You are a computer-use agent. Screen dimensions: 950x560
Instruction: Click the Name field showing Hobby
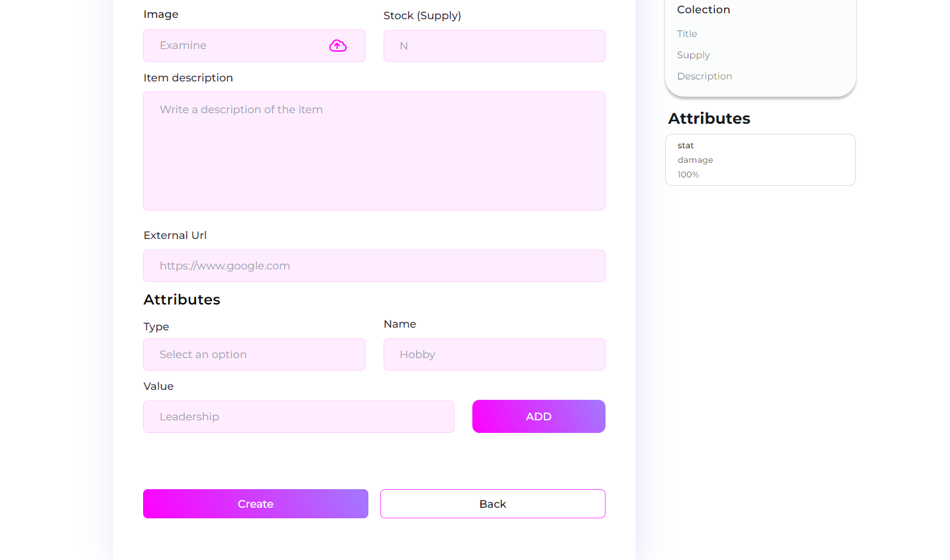pos(494,355)
